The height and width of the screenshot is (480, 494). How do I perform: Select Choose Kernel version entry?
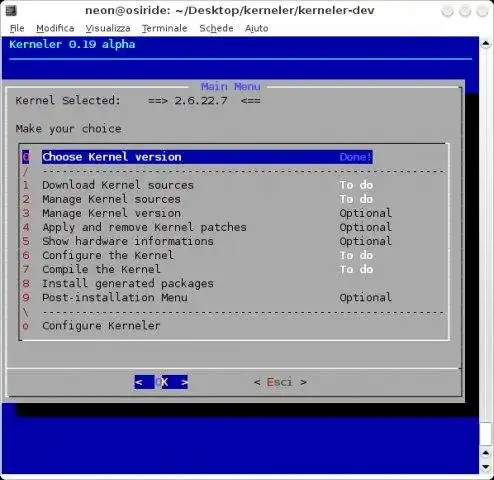click(207, 157)
